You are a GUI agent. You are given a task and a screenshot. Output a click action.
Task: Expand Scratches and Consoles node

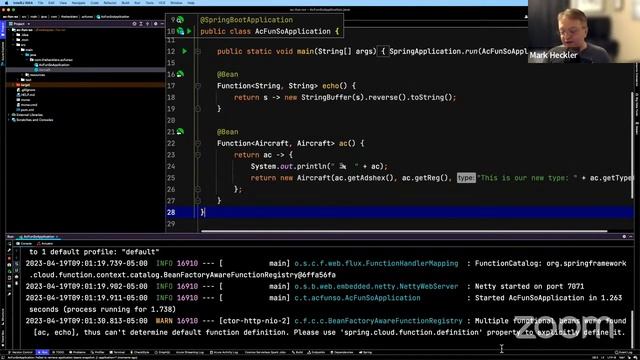click(9, 120)
